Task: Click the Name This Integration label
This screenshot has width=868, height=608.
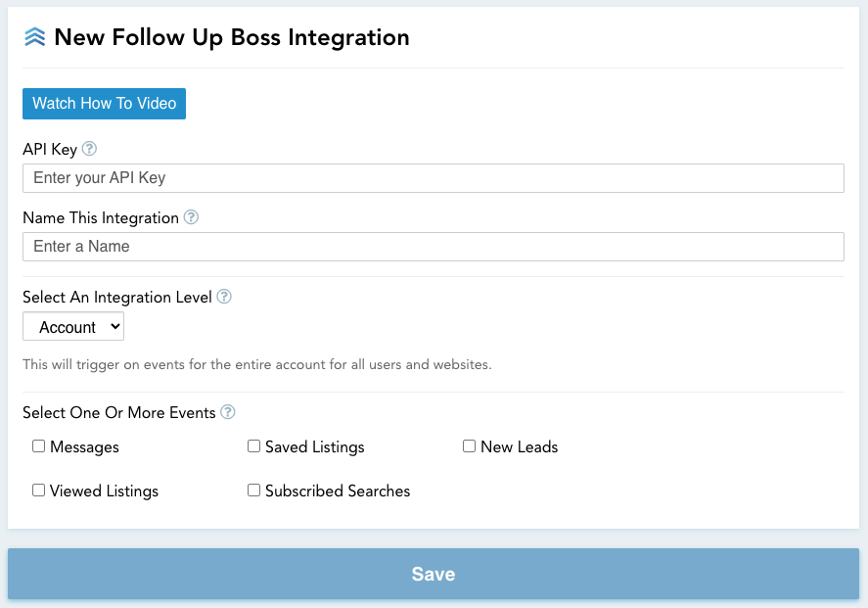Action: [101, 217]
